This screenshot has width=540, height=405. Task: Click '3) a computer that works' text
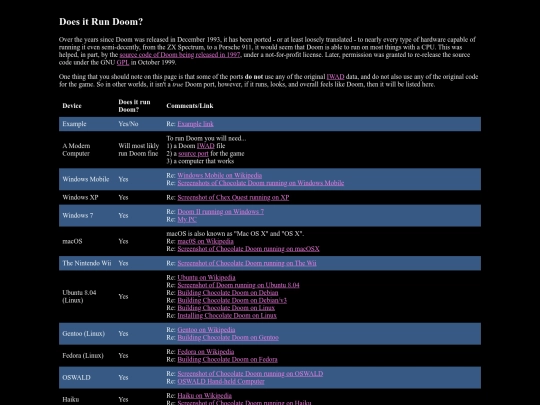tap(200, 161)
